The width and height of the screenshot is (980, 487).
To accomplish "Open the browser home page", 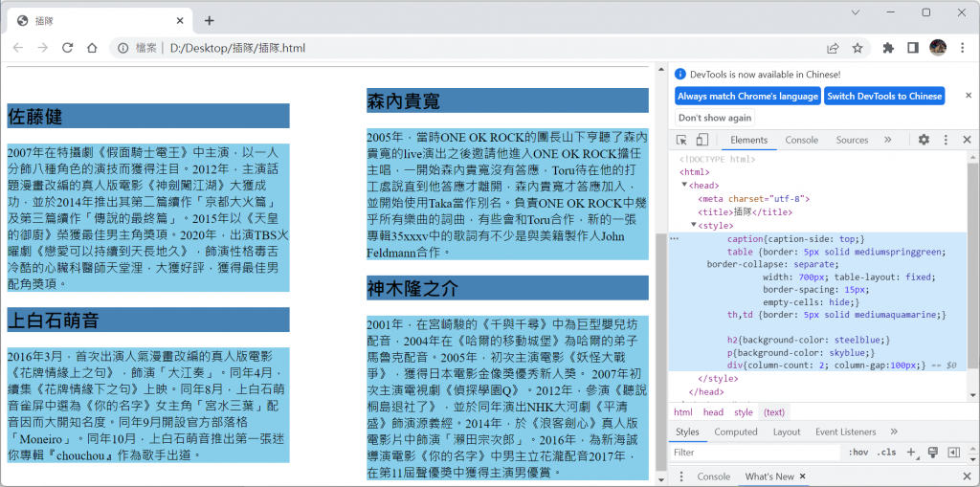I will [92, 48].
